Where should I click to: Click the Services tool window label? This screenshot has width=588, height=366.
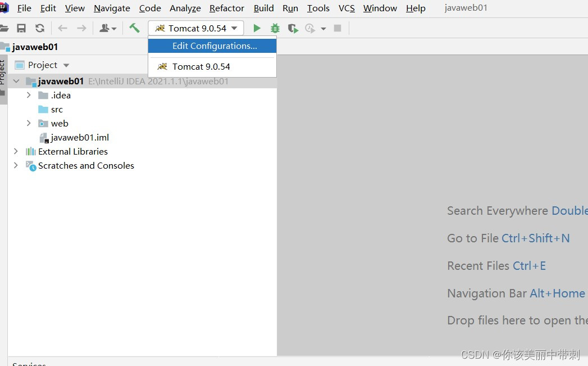coord(29,364)
